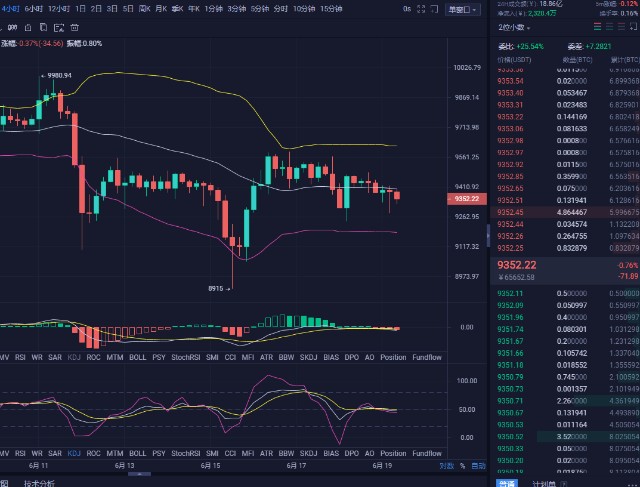Select the 15分钟 timeframe
The width and height of the screenshot is (640, 487).
tap(331, 9)
